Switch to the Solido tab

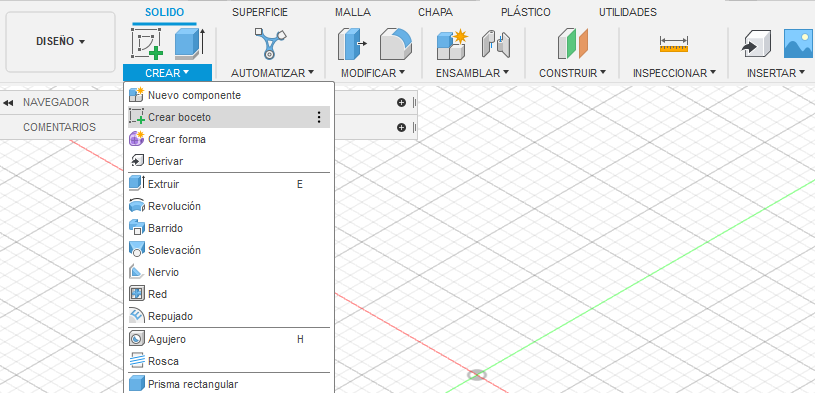coord(164,12)
